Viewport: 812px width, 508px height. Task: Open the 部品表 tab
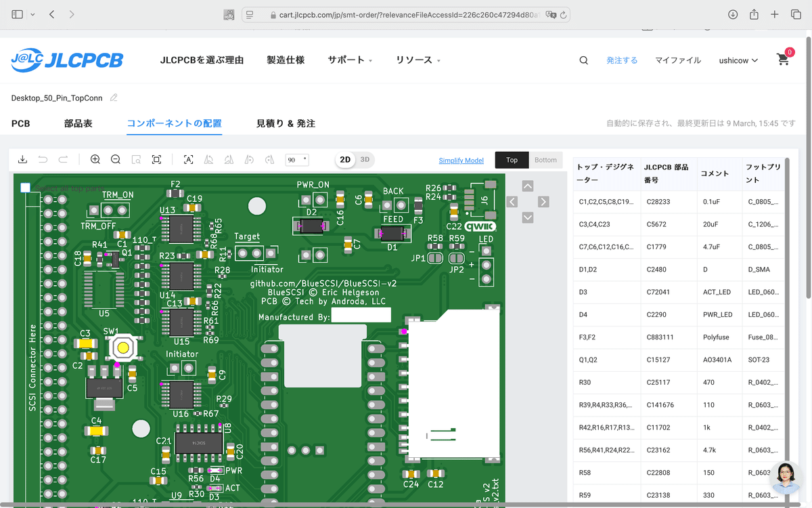tap(78, 123)
